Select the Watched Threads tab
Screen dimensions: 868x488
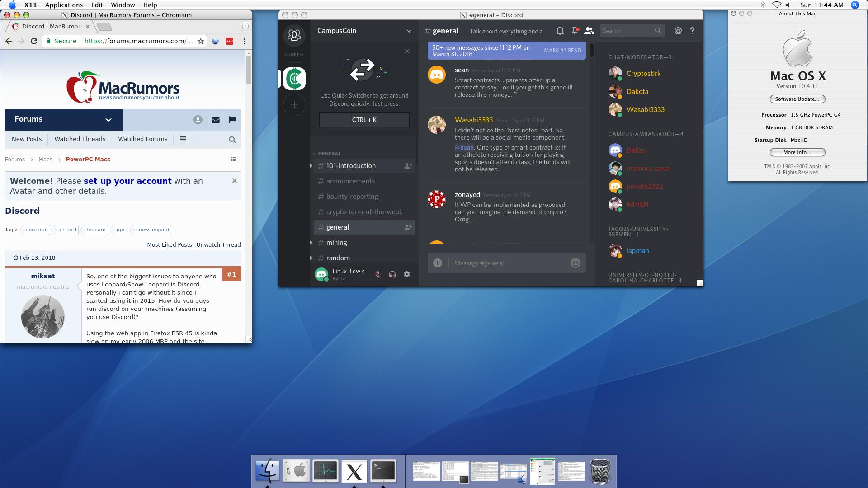80,139
